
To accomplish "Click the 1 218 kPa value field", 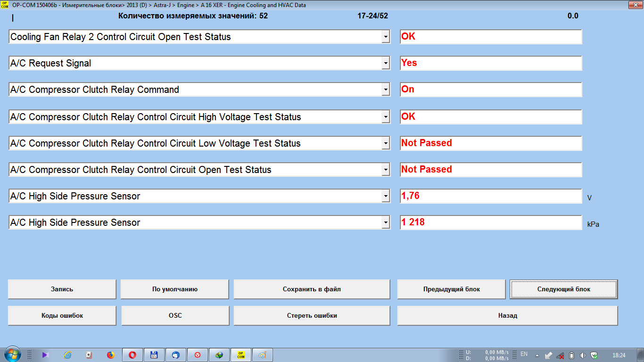I will coord(491,222).
